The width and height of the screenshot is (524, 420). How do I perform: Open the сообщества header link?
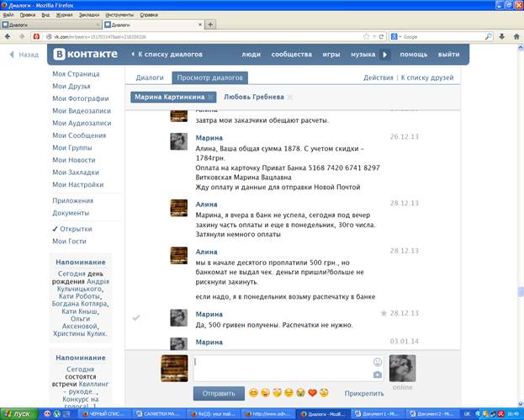(292, 55)
